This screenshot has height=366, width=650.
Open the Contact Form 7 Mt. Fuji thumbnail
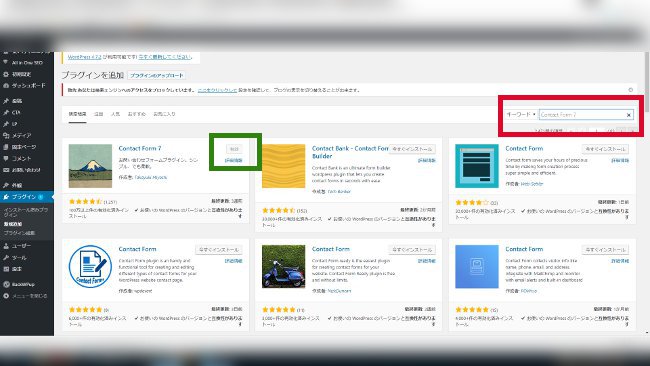tap(90, 166)
